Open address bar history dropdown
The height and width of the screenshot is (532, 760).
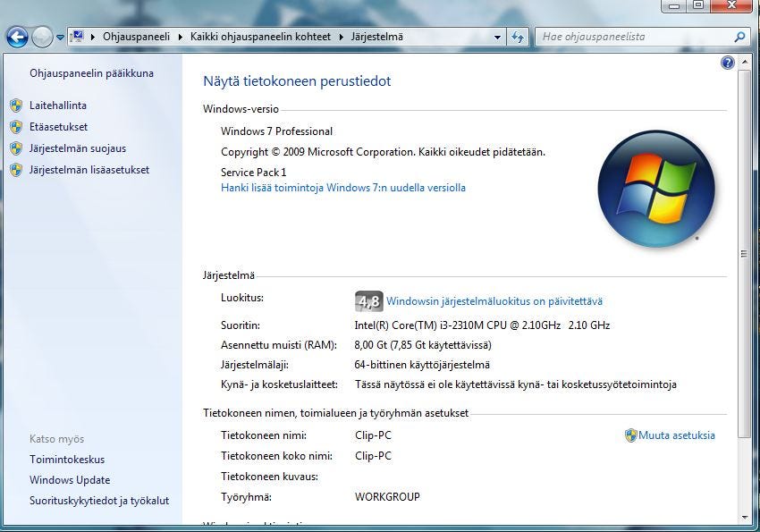[x=497, y=37]
